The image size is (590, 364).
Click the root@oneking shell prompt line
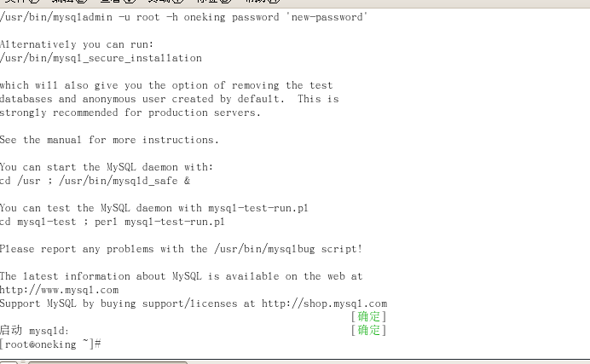pyautogui.click(x=50, y=344)
